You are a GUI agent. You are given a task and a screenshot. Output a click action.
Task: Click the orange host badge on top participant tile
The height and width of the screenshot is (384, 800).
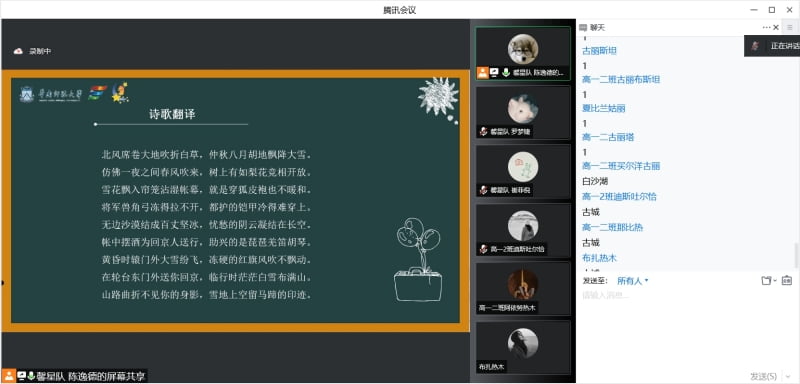483,73
